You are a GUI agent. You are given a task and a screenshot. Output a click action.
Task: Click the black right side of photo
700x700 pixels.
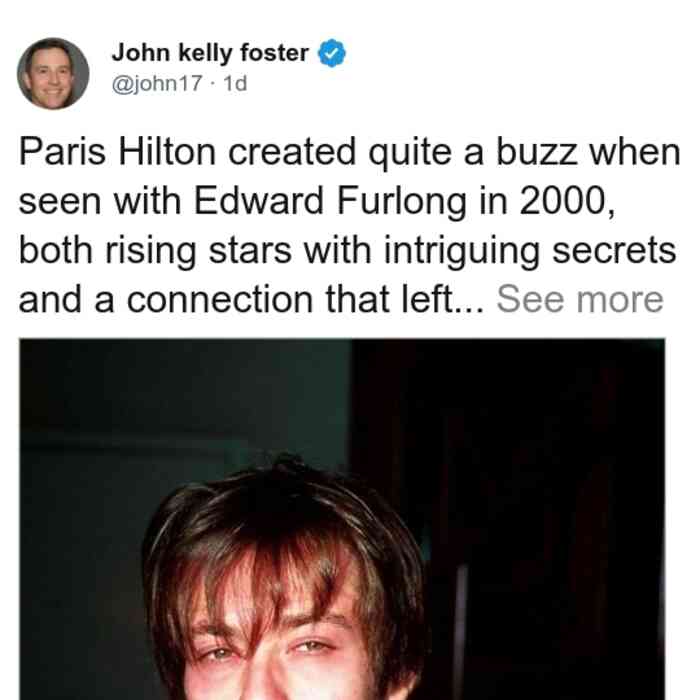558,491
